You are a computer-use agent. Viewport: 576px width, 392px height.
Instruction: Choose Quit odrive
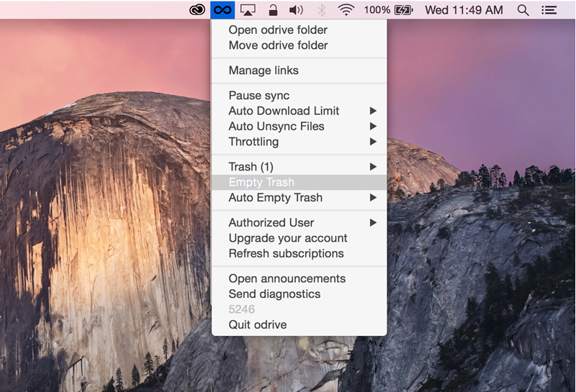[299, 325]
